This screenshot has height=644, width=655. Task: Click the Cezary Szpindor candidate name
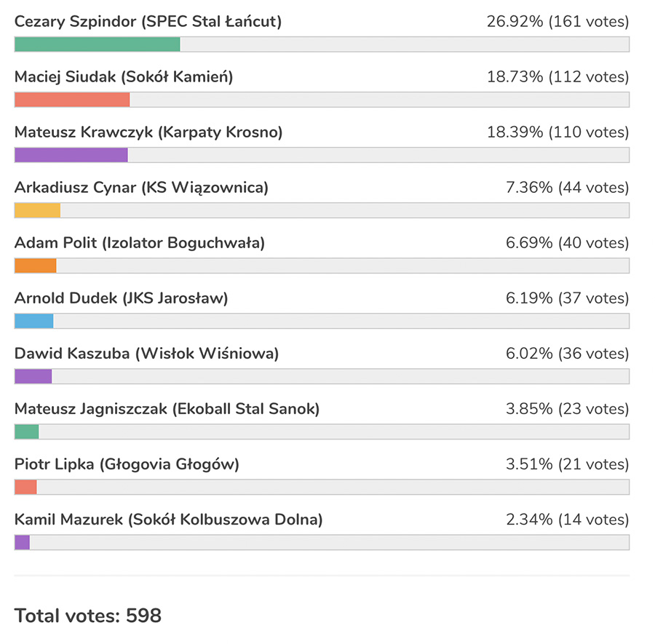click(148, 22)
